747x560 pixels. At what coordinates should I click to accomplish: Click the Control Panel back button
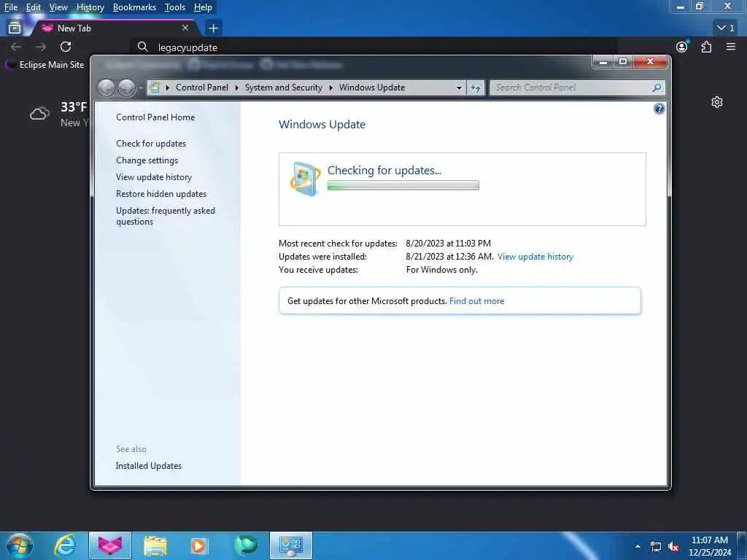(107, 87)
